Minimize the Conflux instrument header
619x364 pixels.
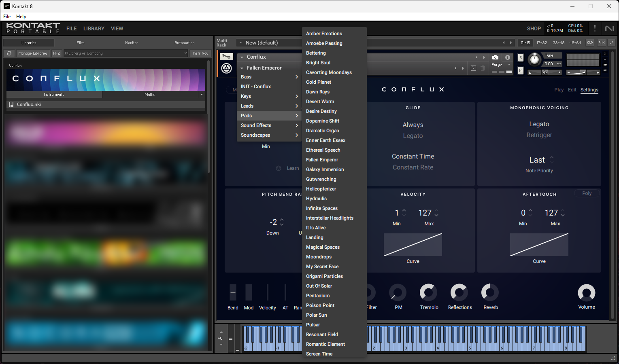605,59
